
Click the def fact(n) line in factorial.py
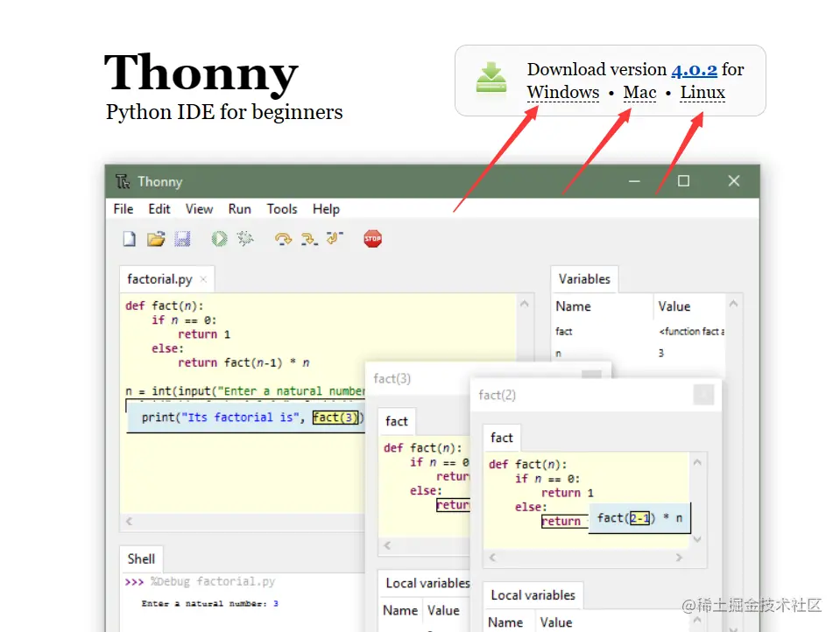[165, 305]
